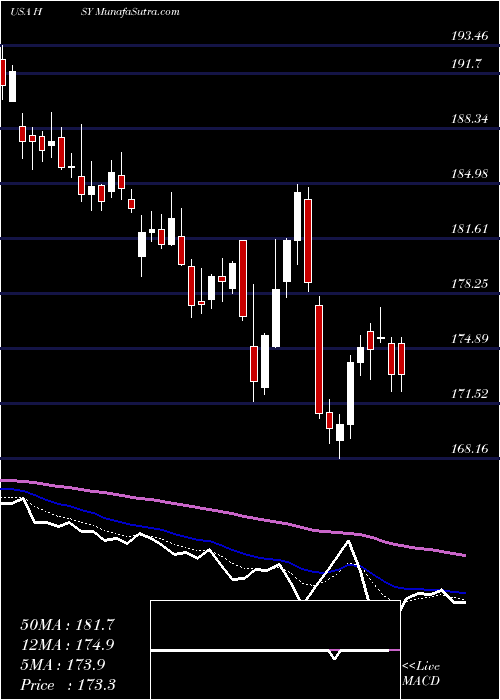Click the 50MA : 181.7 readout

click(67, 625)
